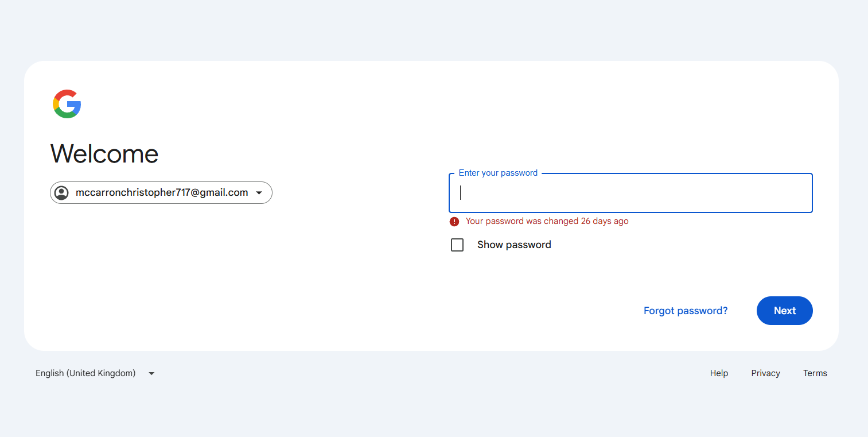Viewport: 868px width, 437px height.
Task: Enable the Show password checkbox
Action: pyautogui.click(x=457, y=245)
